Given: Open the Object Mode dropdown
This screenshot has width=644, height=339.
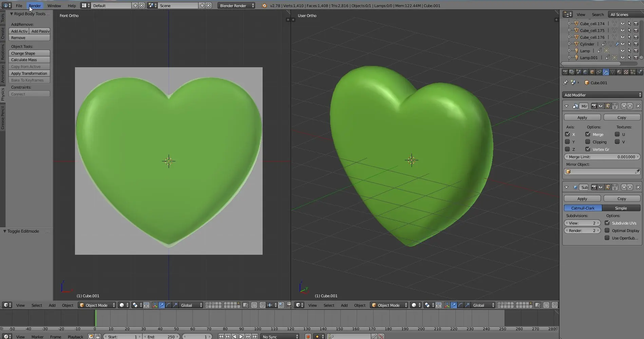Looking at the screenshot, I should 96,305.
